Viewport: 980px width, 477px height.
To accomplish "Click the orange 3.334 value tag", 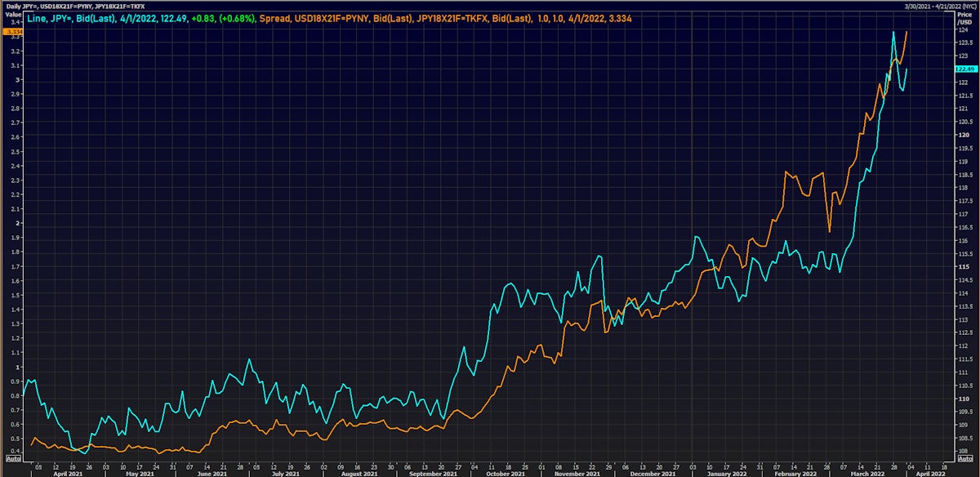I will pyautogui.click(x=11, y=31).
